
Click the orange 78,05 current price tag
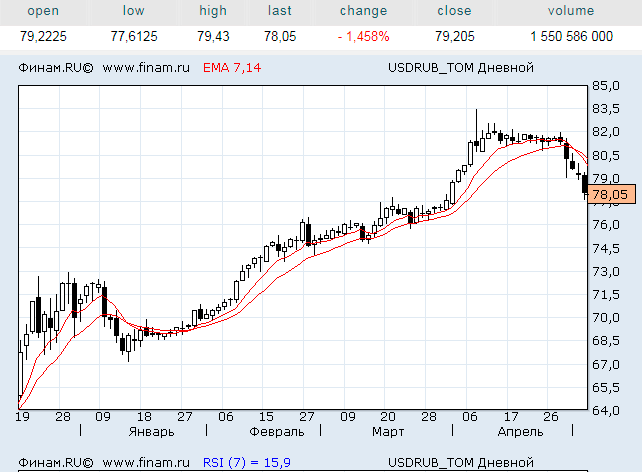pyautogui.click(x=610, y=195)
